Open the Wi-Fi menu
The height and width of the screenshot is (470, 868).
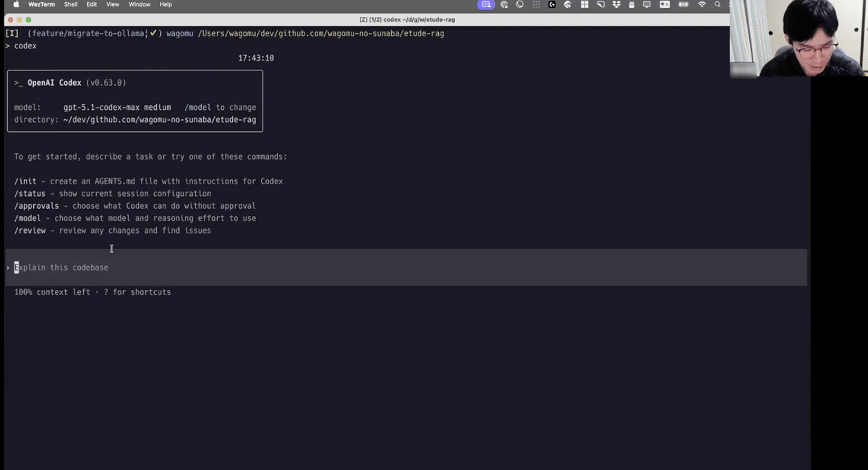pyautogui.click(x=702, y=4)
